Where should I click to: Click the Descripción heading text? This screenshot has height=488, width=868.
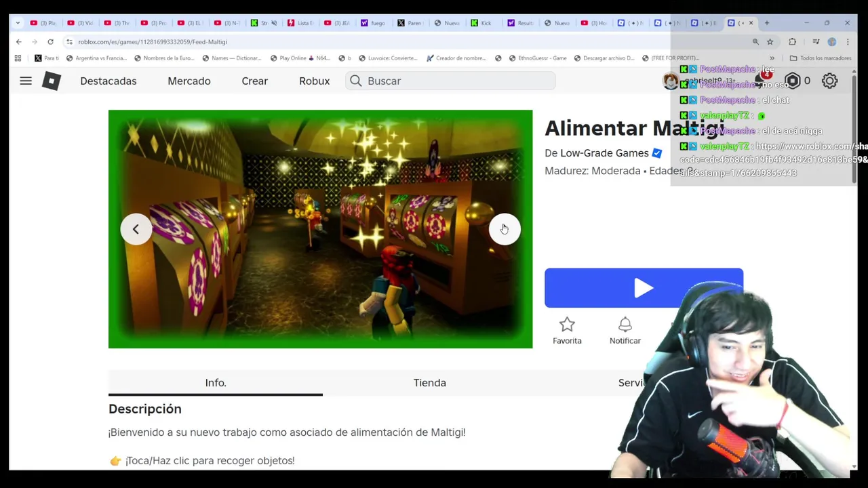(x=145, y=409)
